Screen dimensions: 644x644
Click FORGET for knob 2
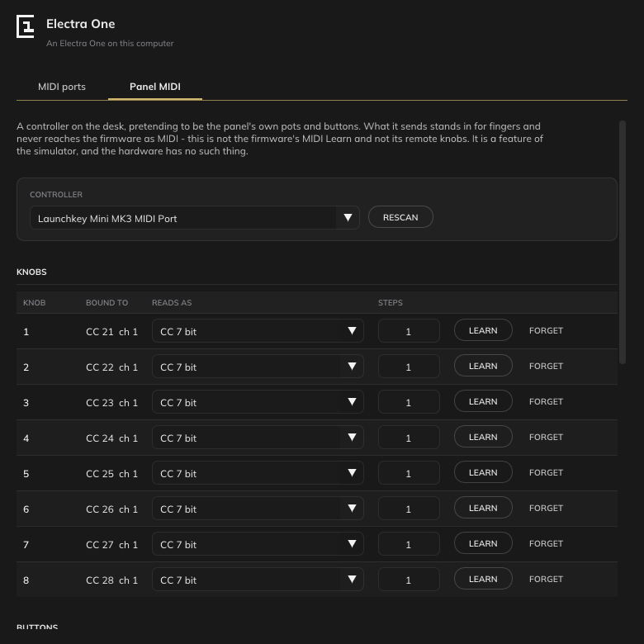(546, 366)
